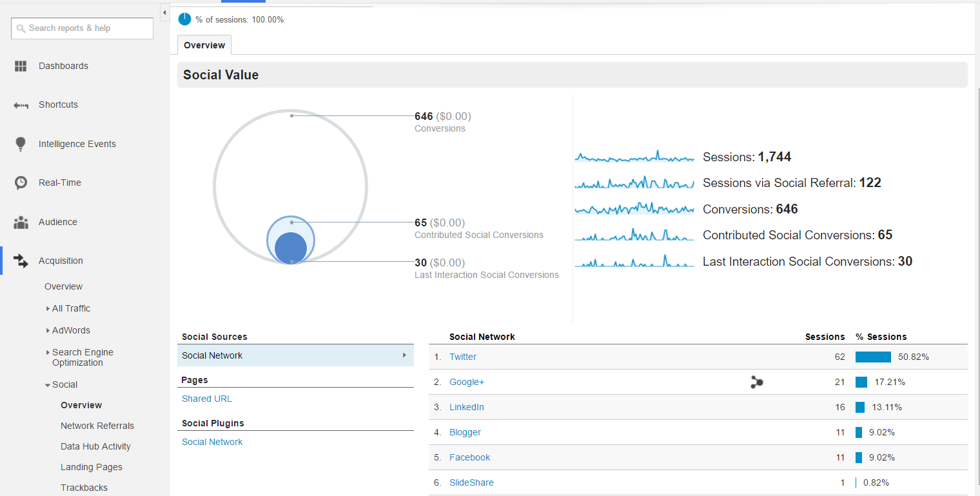Open the Facebook network link
Viewport: 980px width, 496px height.
(469, 457)
